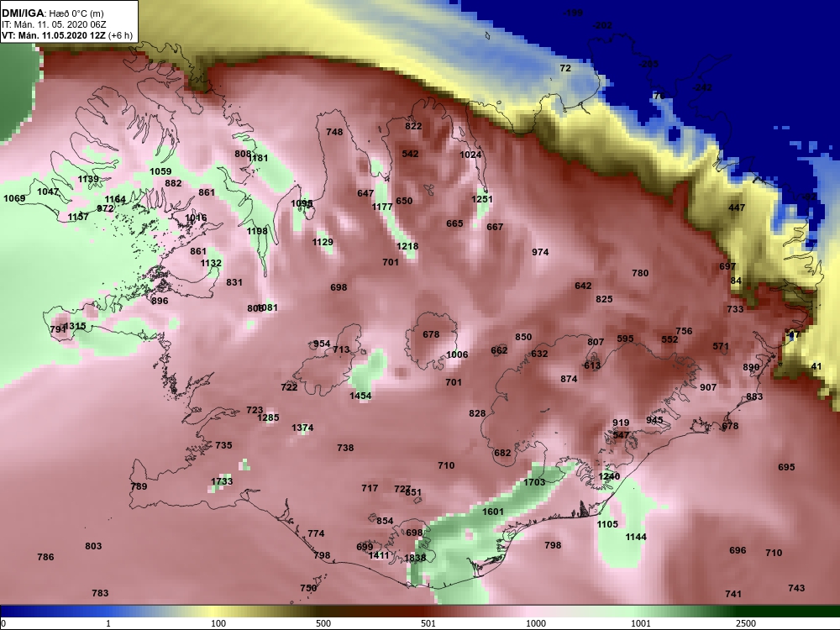Click the map value 828
Image resolution: width=840 pixels, height=630 pixels.
click(477, 413)
